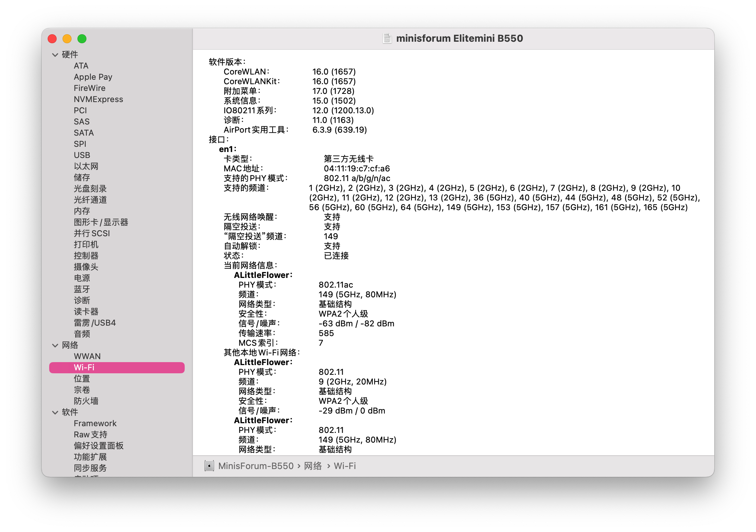The width and height of the screenshot is (756, 532).
Task: Click MinisForum-B550 in the path bar
Action: [256, 466]
